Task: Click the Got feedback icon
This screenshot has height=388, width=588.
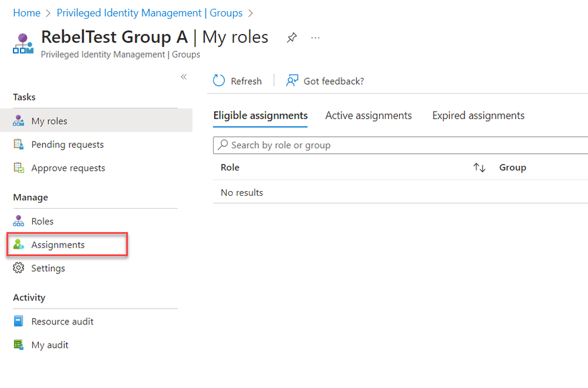Action: coord(292,81)
